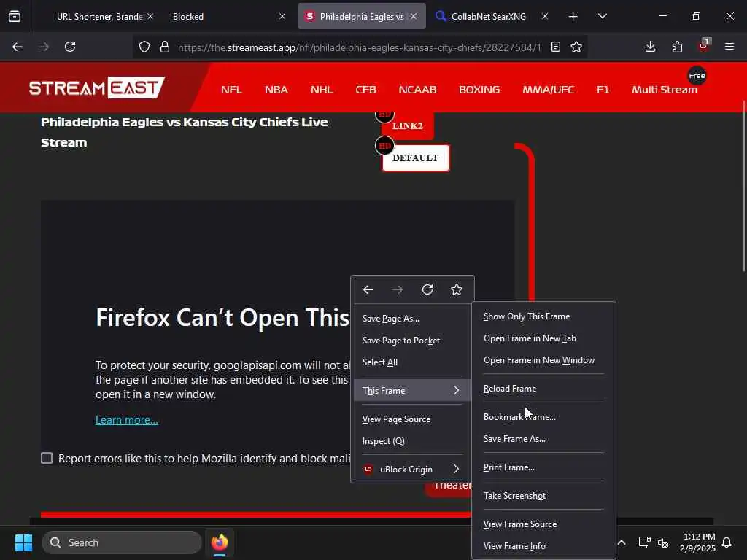747x560 pixels.
Task: Show hidden system tray icons chevron
Action: [622, 542]
